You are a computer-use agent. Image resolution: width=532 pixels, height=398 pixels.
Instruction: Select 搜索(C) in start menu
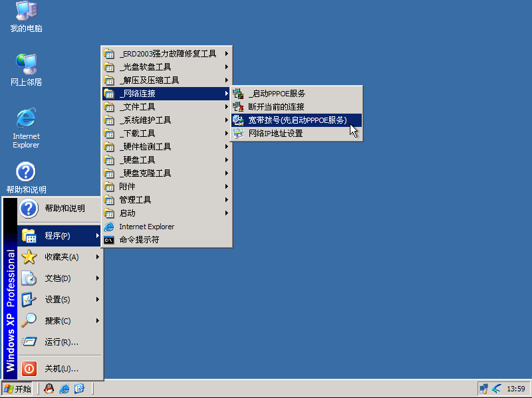tap(60, 320)
